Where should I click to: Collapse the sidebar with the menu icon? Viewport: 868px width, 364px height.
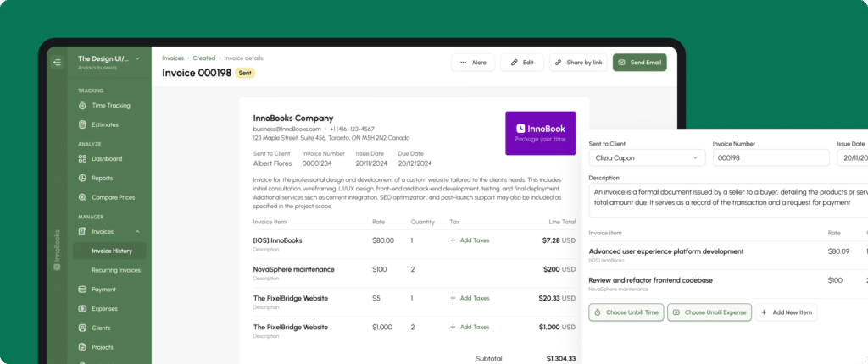57,62
